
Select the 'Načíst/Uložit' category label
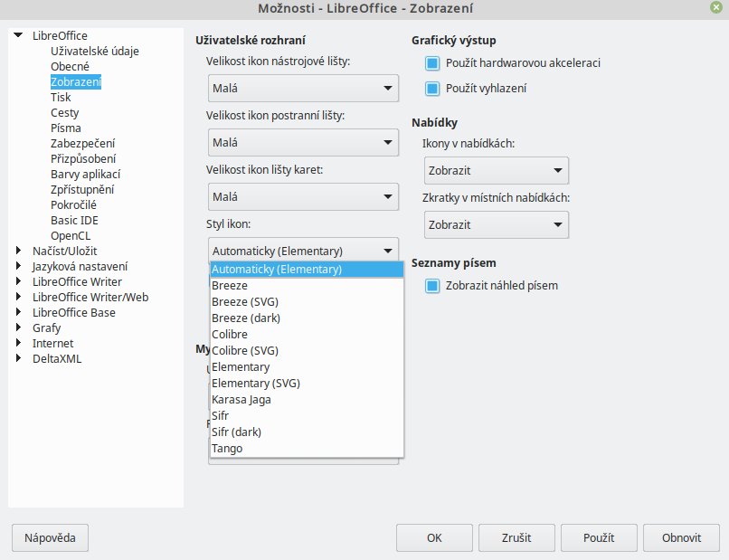(64, 251)
